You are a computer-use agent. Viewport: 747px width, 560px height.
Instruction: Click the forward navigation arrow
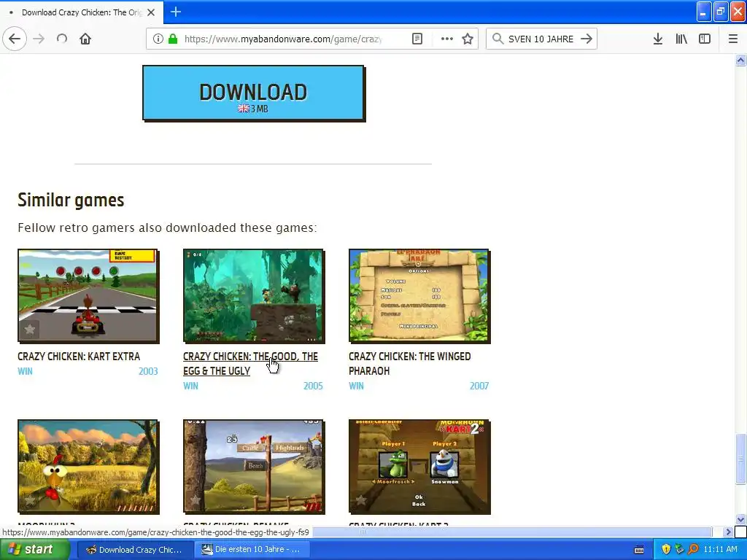39,39
